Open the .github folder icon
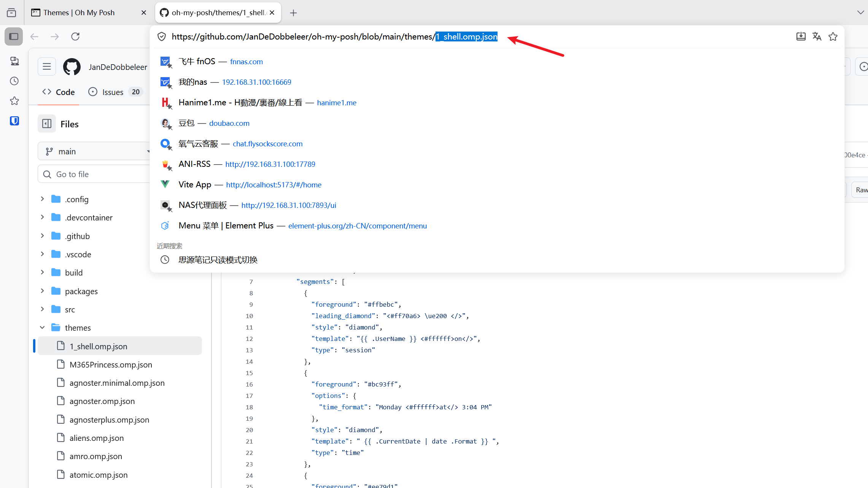 (56, 236)
